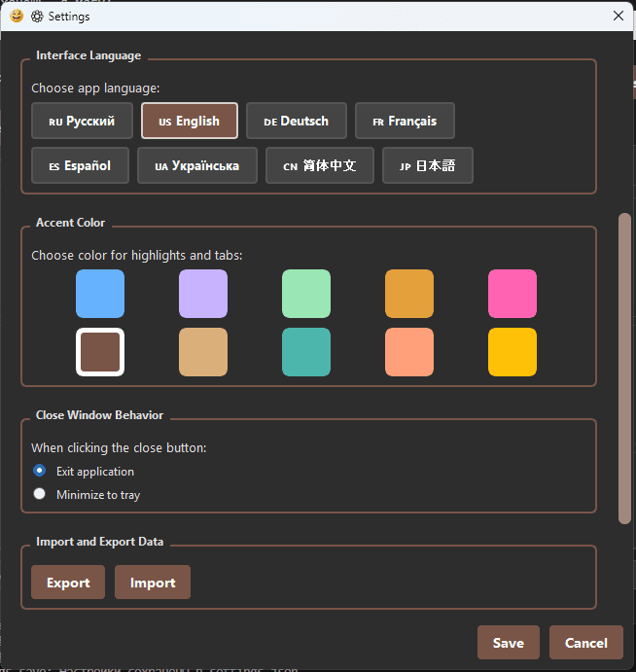Pick the blue accent color

[100, 294]
